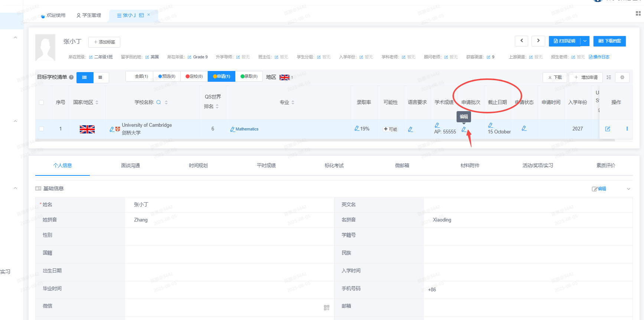Edit the Mathematics major pencil icon
Viewport: 644px width, 320px height.
pyautogui.click(x=232, y=129)
